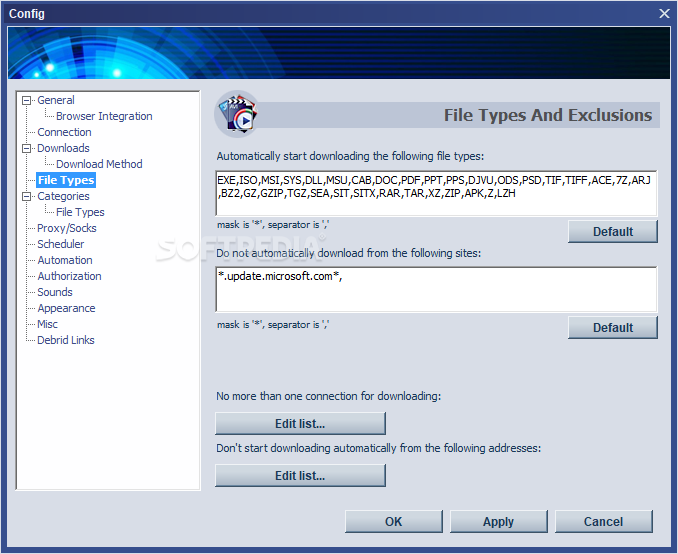Collapse the Downloads tree node
678x554 pixels.
click(x=26, y=148)
